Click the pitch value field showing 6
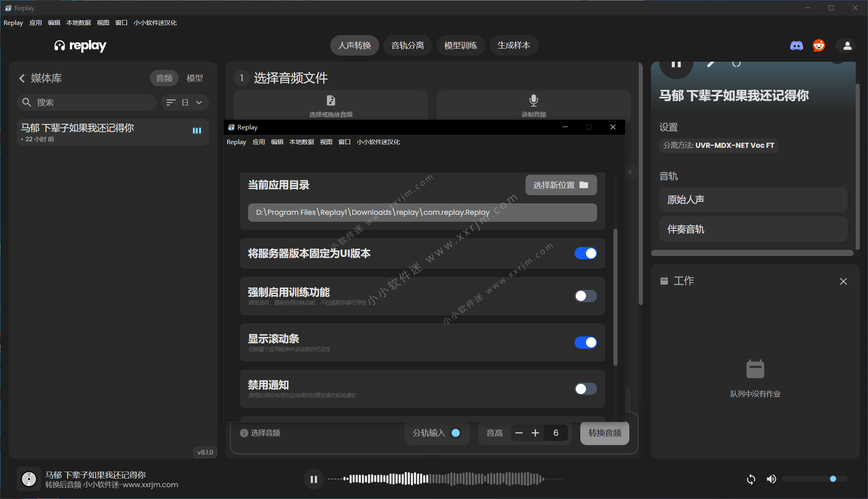This screenshot has width=868, height=499. point(556,433)
